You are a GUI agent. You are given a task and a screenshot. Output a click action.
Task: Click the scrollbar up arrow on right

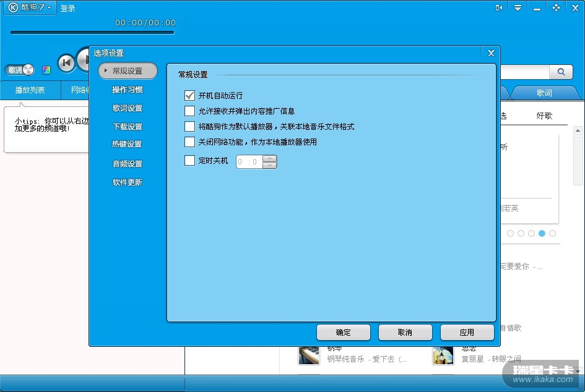(578, 131)
